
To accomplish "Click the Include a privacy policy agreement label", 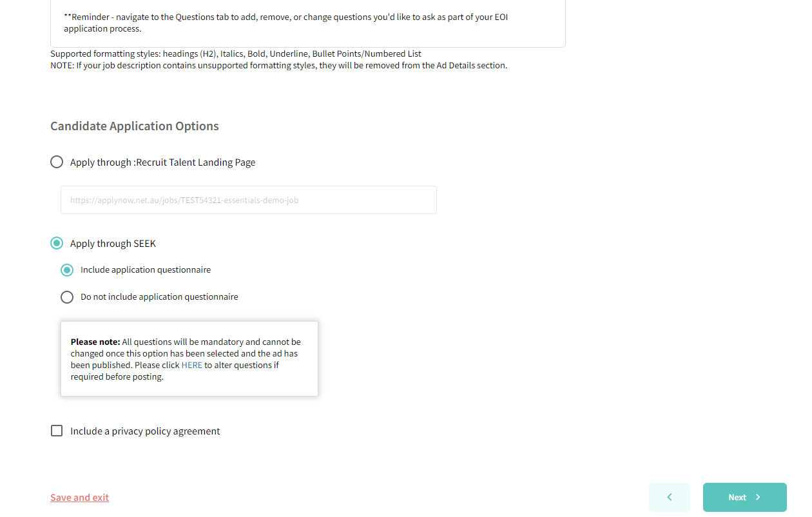I will [x=144, y=431].
